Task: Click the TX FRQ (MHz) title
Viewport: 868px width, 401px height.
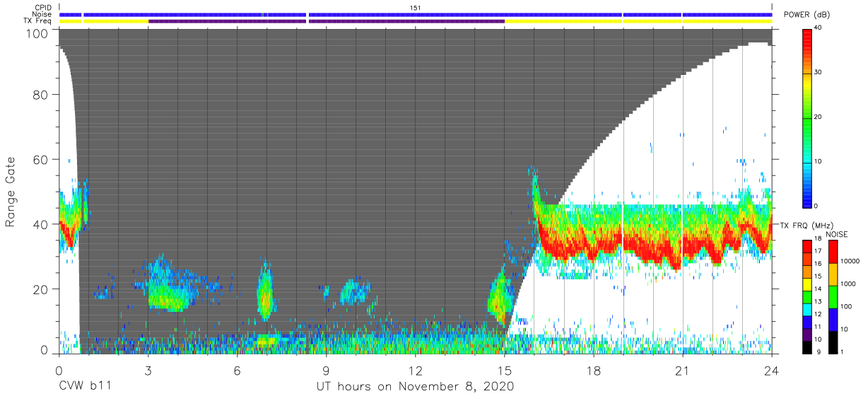Action: 807,226
